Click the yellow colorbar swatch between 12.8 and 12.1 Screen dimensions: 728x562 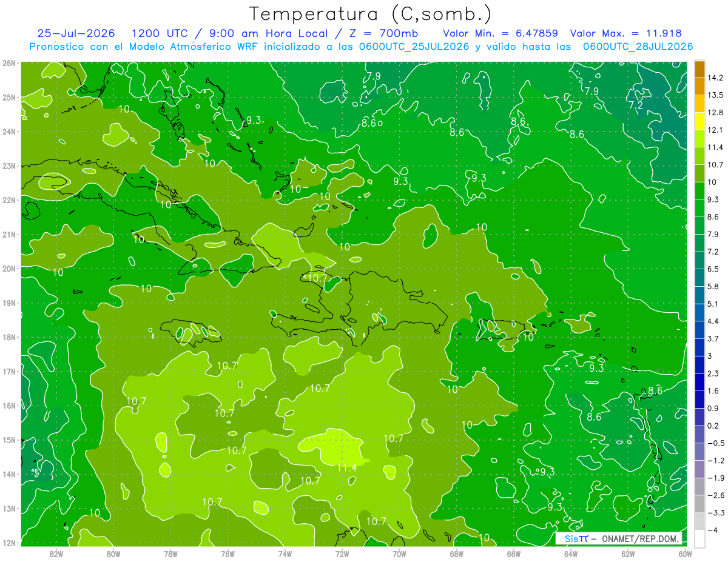click(x=699, y=121)
